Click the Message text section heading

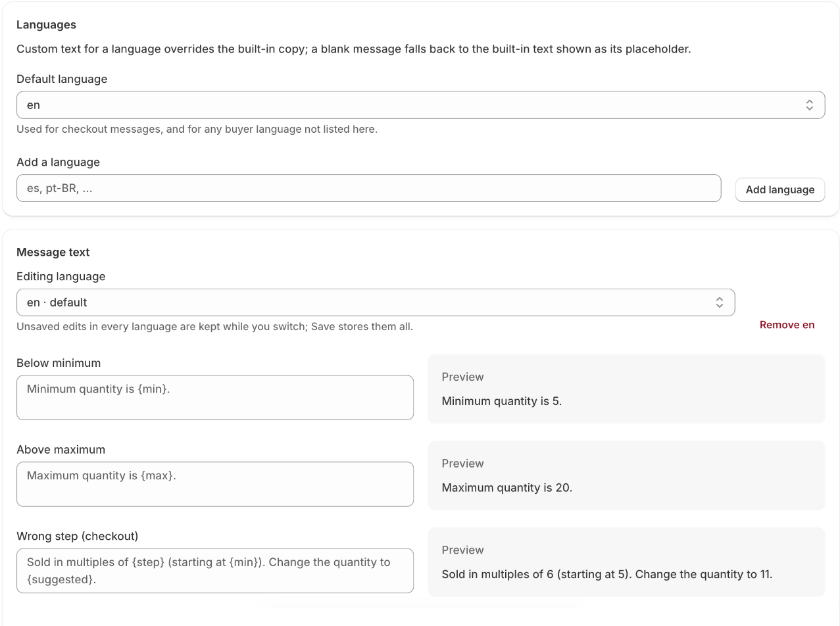(53, 253)
